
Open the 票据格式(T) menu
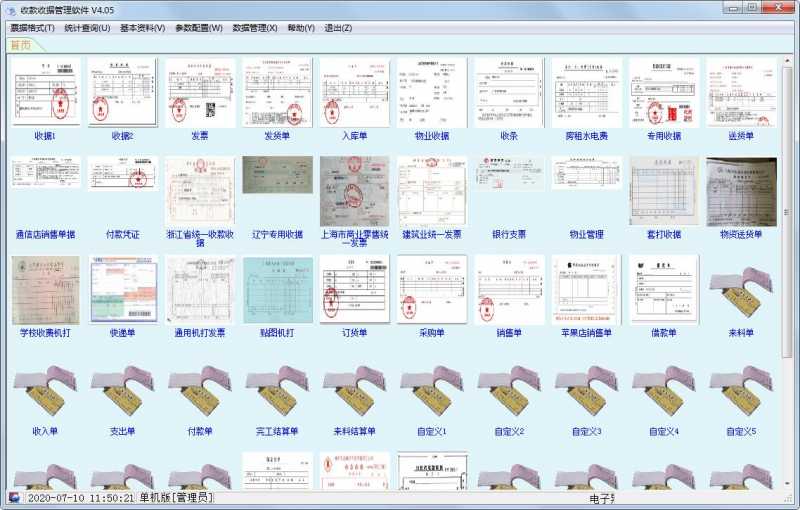click(32, 28)
